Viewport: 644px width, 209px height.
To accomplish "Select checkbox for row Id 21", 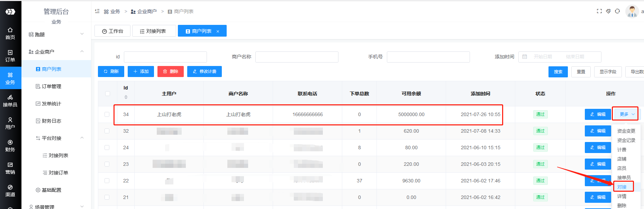I will [107, 197].
